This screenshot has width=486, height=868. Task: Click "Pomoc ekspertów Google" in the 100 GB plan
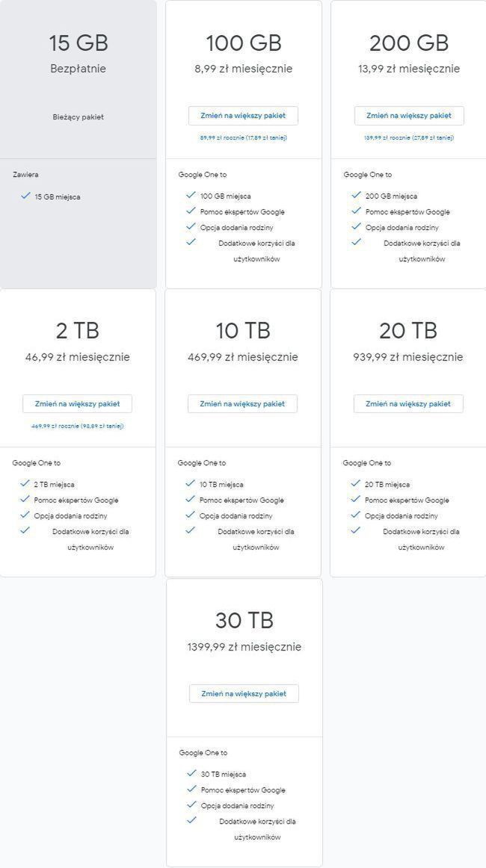(x=242, y=212)
